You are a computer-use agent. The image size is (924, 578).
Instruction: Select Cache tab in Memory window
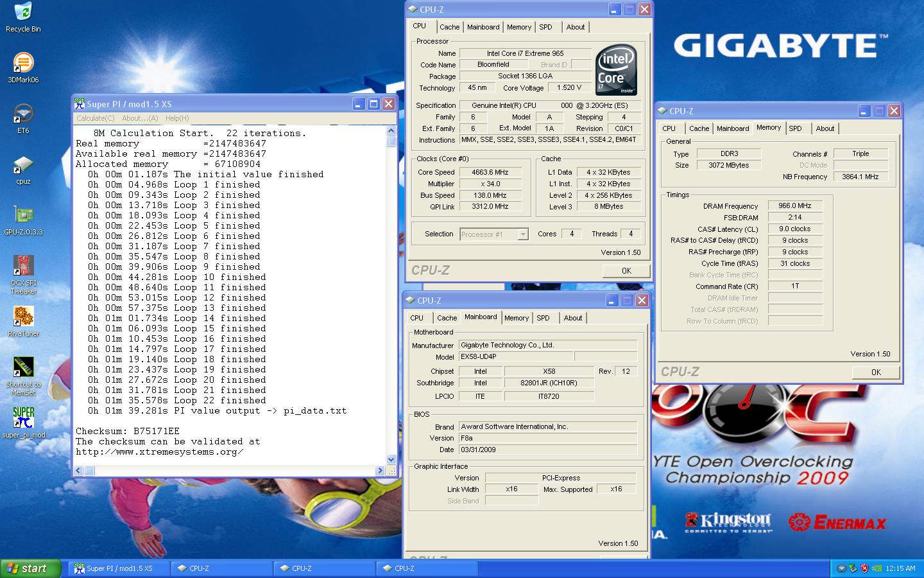pos(699,128)
